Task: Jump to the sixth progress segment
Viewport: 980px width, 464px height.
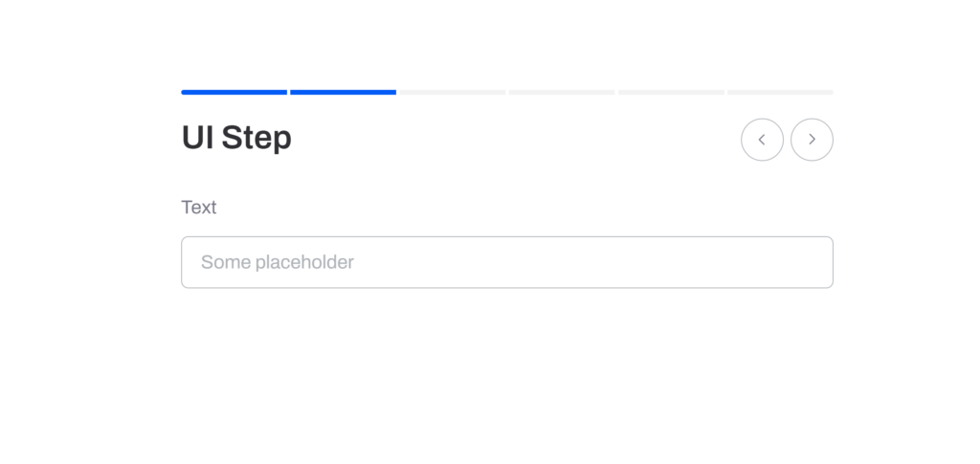Action: tap(779, 92)
